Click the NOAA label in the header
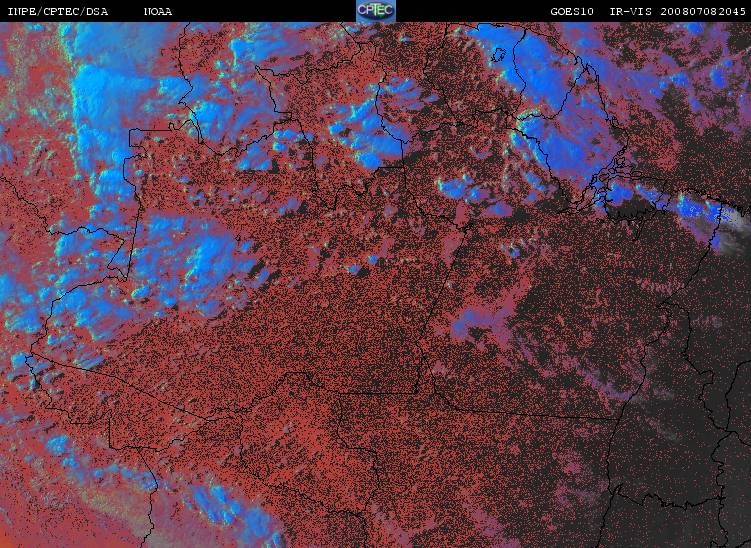 coord(158,12)
